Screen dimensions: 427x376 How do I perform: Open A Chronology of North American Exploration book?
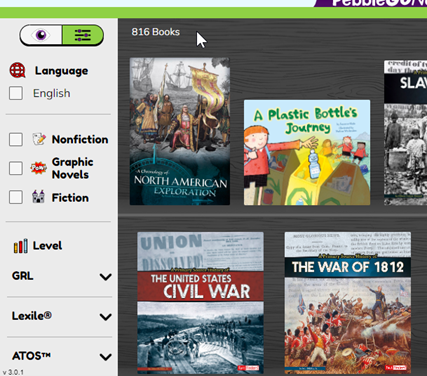coord(180,131)
